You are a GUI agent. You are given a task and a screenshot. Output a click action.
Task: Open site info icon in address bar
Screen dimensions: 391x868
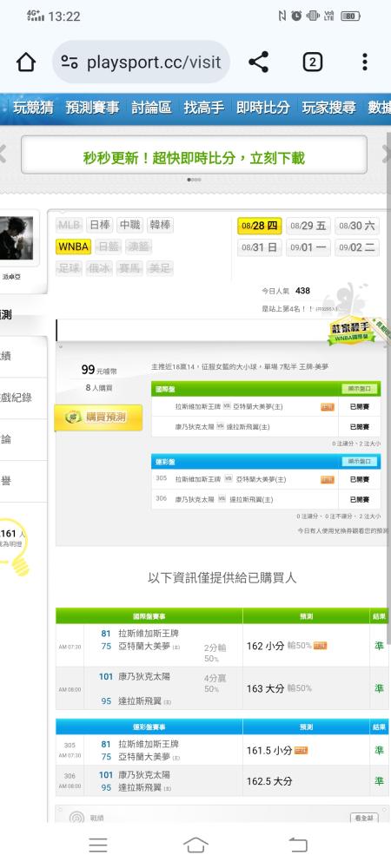pyautogui.click(x=70, y=62)
